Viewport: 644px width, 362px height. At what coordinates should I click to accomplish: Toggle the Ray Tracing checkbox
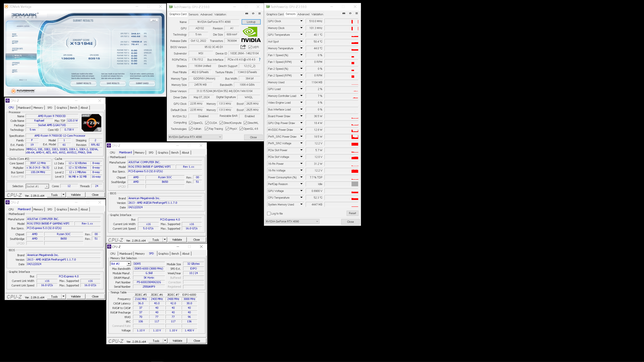coord(206,129)
